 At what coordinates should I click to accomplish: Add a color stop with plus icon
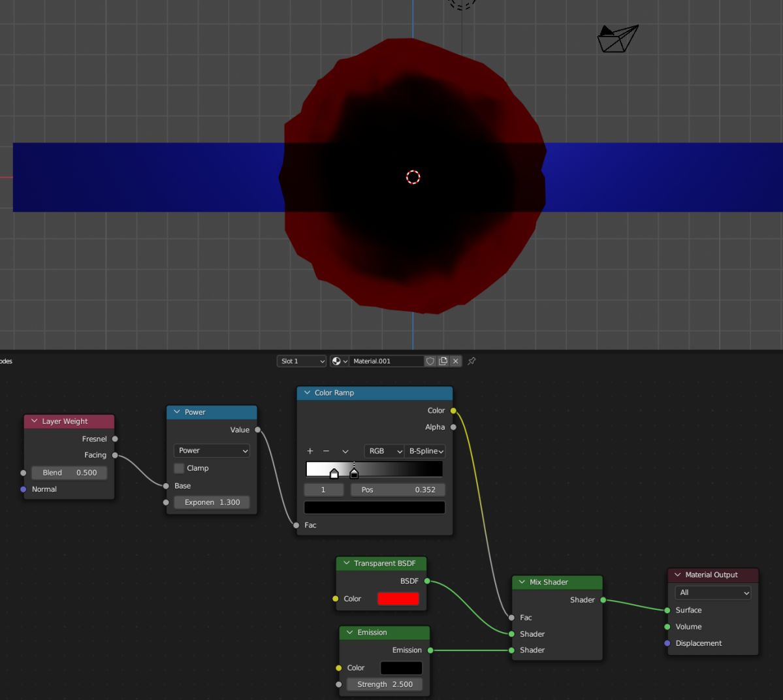(310, 451)
